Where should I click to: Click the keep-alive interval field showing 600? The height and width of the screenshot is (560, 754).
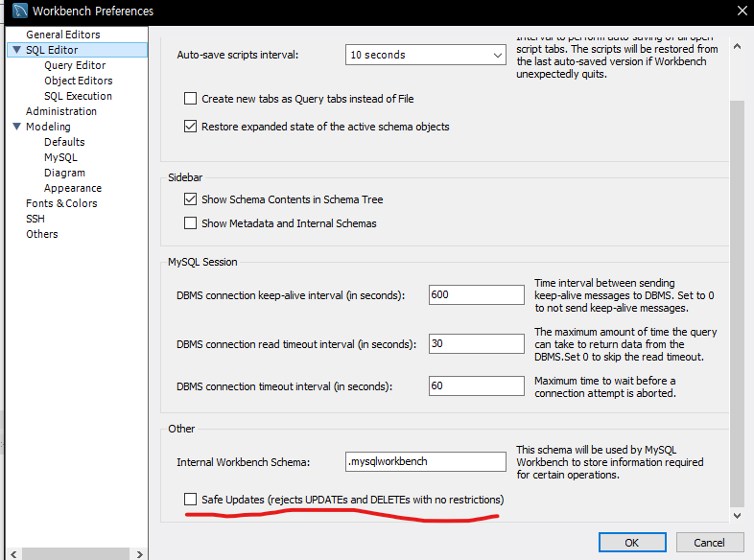click(477, 294)
